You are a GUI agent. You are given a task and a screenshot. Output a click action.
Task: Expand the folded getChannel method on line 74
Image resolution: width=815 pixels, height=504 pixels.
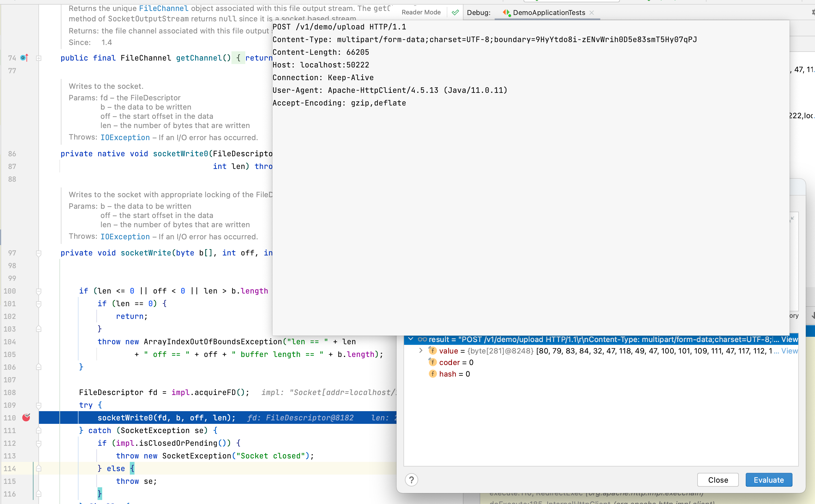39,58
